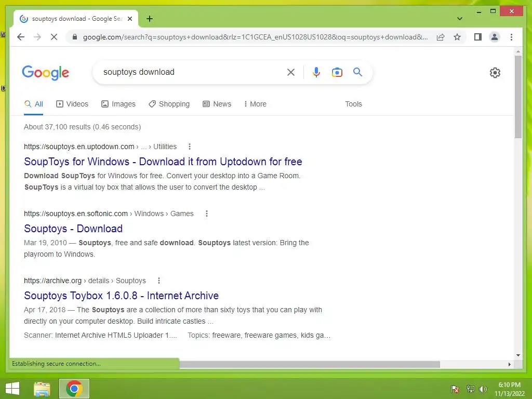The height and width of the screenshot is (399, 532).
Task: Select the All results tab
Action: coord(34,104)
